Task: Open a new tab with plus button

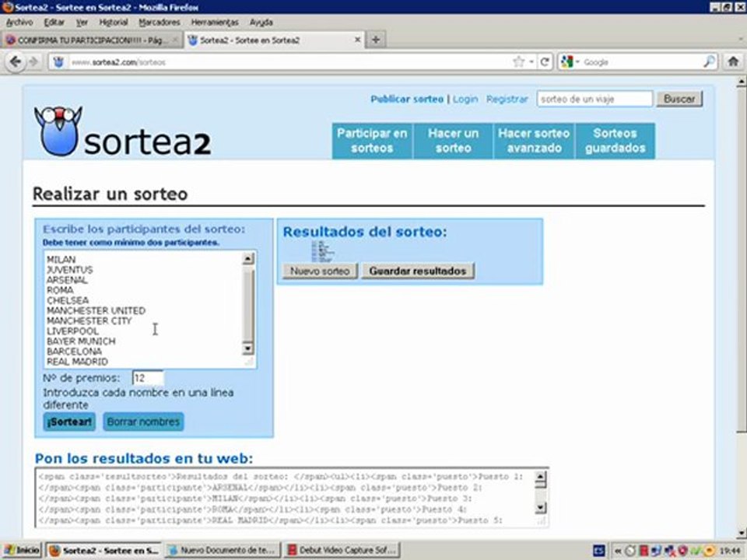Action: 376,40
